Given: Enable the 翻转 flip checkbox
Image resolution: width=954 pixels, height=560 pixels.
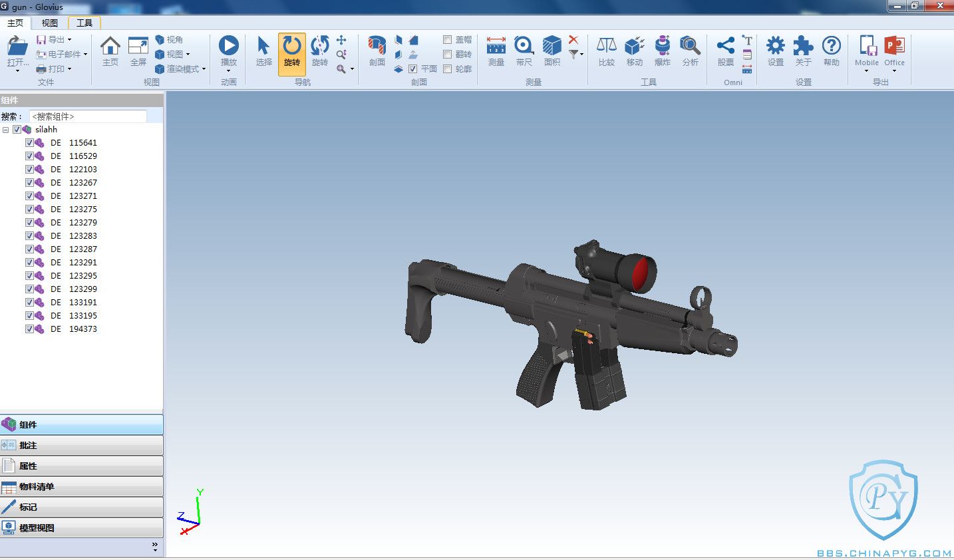Looking at the screenshot, I should point(448,55).
